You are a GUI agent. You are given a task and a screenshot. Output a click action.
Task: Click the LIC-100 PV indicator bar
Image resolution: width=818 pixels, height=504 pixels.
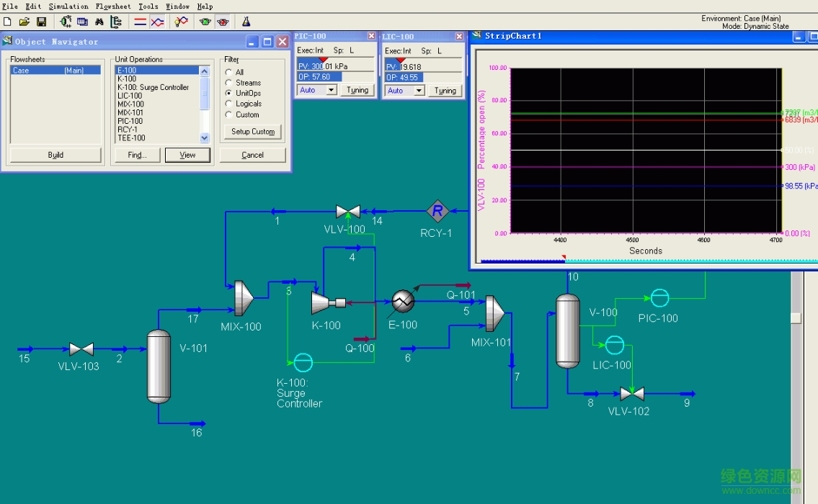(x=422, y=66)
